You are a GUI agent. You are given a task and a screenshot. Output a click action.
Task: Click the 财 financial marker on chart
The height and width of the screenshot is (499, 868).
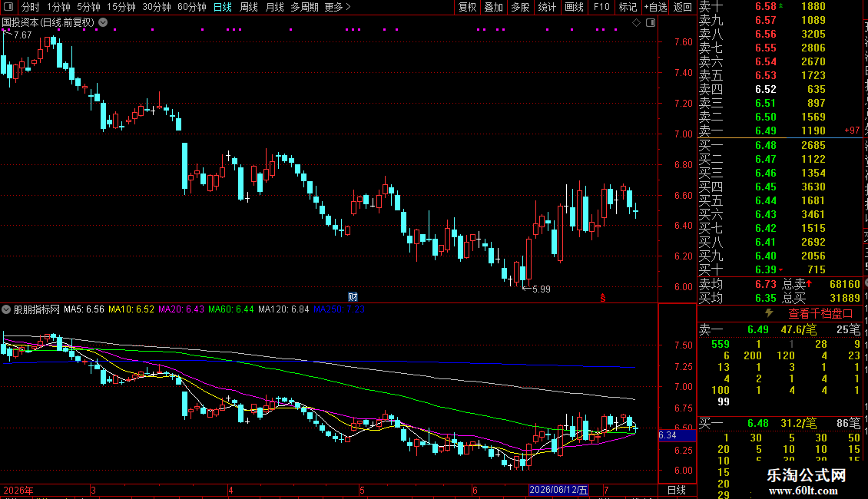pos(353,297)
